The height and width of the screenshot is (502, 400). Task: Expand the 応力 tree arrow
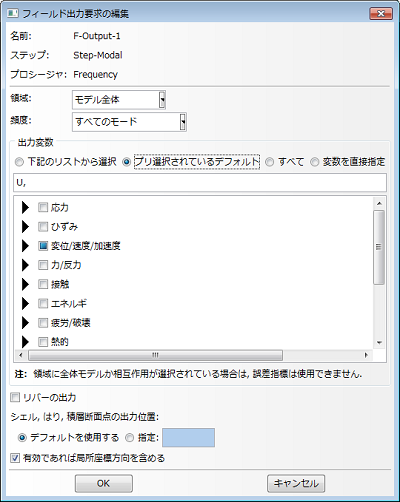tap(25, 207)
